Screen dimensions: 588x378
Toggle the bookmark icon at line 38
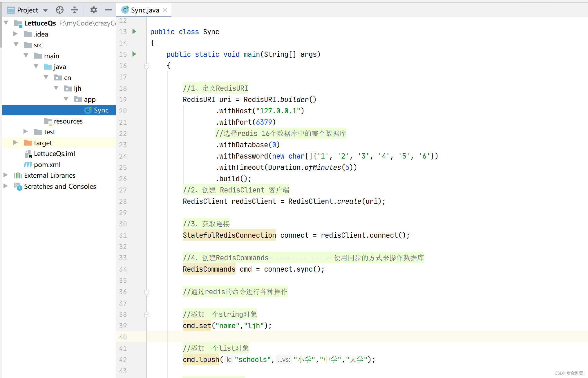[146, 314]
